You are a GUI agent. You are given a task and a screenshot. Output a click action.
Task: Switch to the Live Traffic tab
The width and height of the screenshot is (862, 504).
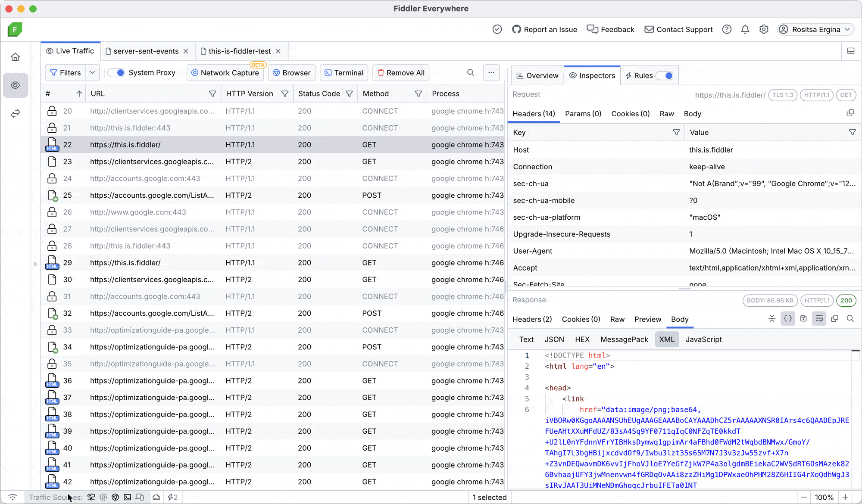click(70, 51)
